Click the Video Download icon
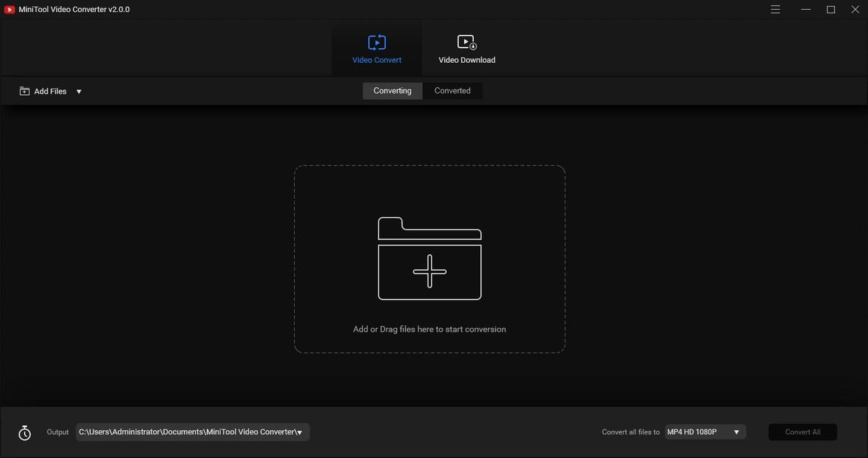868x458 pixels. click(x=466, y=43)
